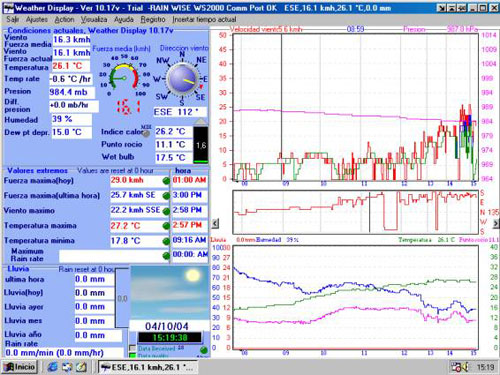500x375 pixels.
Task: Click the wind direction history graph
Action: coord(355,212)
